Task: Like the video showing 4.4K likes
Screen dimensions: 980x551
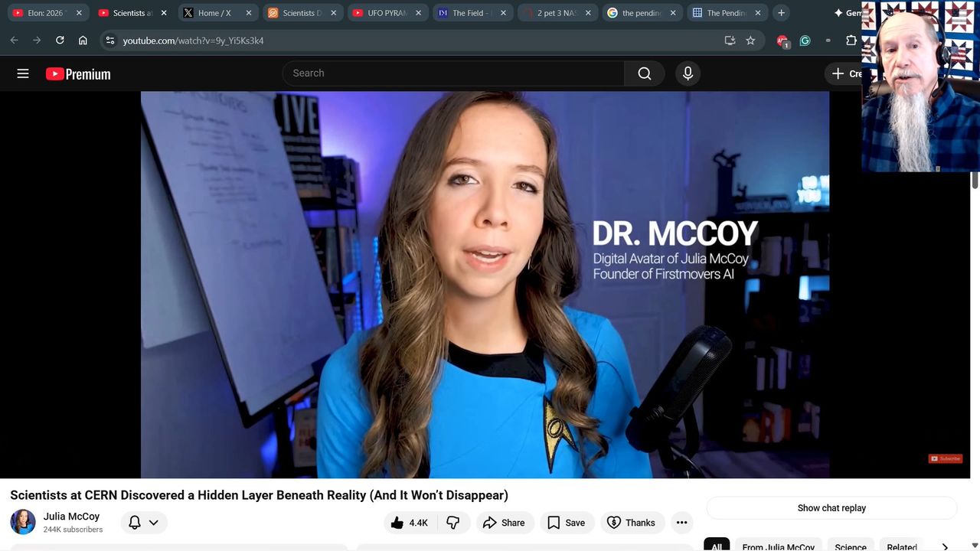Action: (x=410, y=523)
